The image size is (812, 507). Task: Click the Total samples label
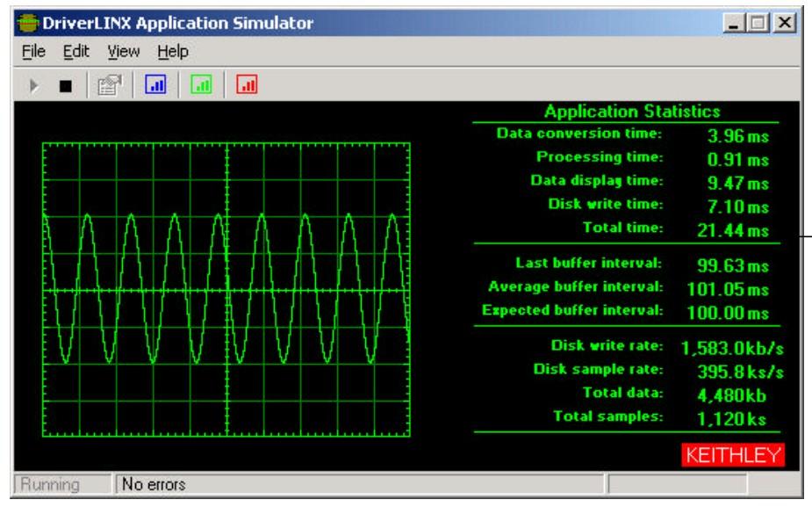(x=608, y=416)
